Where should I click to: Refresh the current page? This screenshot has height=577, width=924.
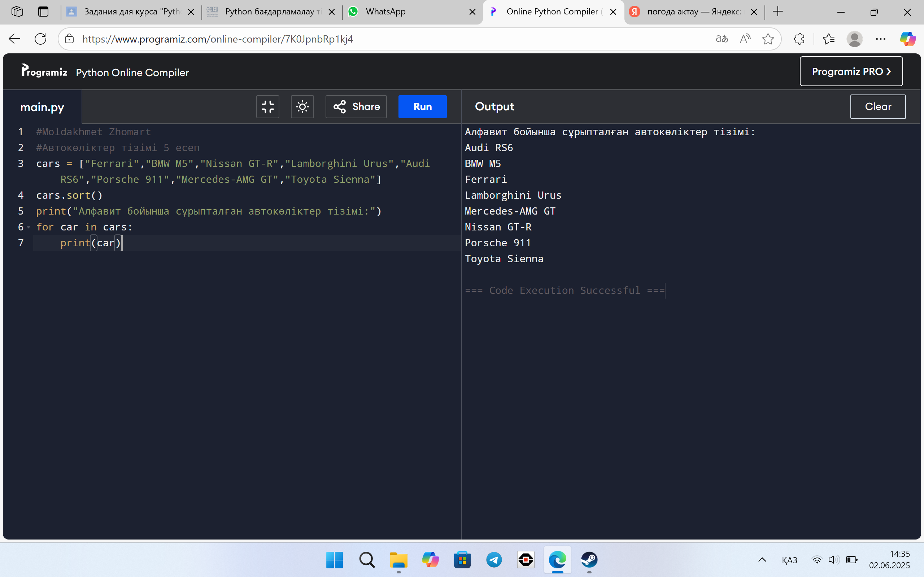click(x=40, y=39)
